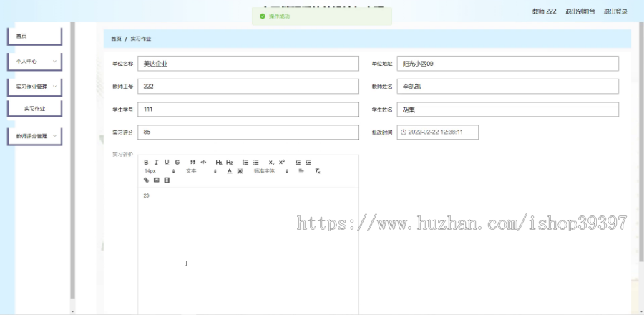
Task: Click the text 23 in the editor
Action: [x=146, y=195]
